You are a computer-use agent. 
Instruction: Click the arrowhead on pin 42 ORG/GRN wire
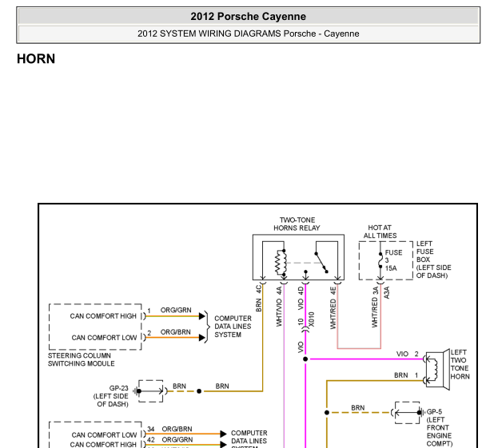(224, 444)
